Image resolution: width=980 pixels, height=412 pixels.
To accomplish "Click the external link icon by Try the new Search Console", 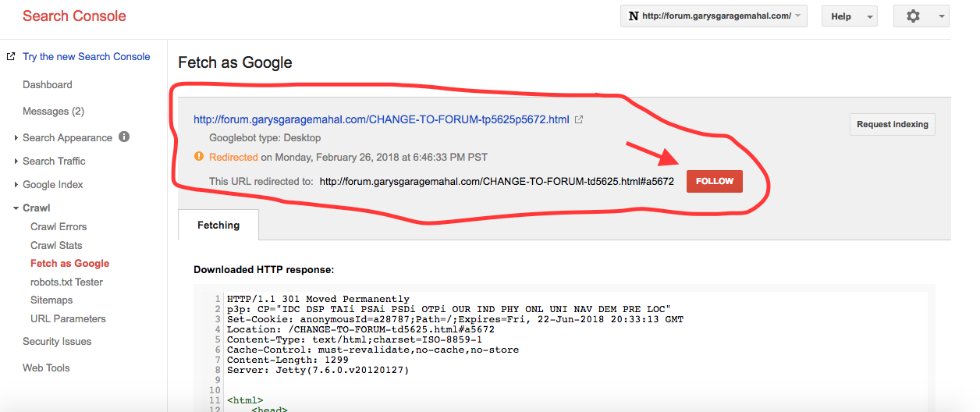I will (x=11, y=57).
